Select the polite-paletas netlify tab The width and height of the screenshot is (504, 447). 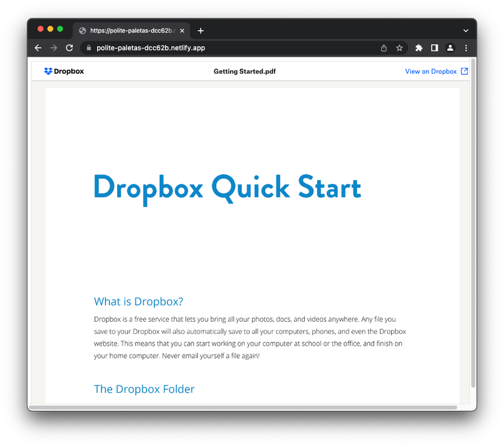(129, 30)
